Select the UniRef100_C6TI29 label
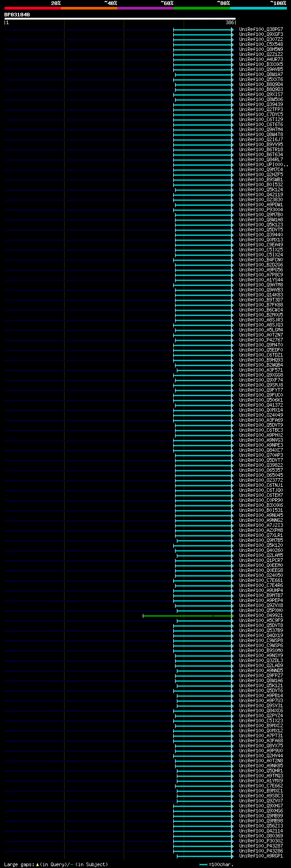This screenshot has height=868, width=291. click(261, 119)
